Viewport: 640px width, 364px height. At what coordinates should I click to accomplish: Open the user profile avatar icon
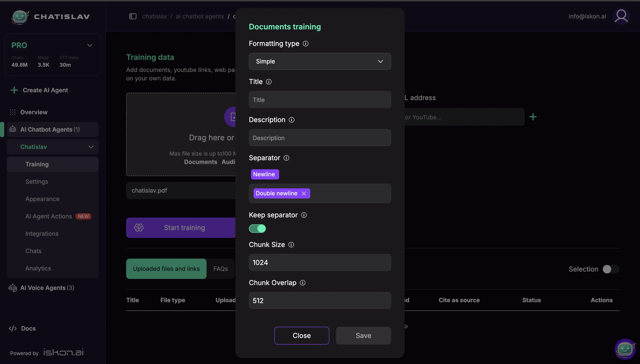point(621,17)
